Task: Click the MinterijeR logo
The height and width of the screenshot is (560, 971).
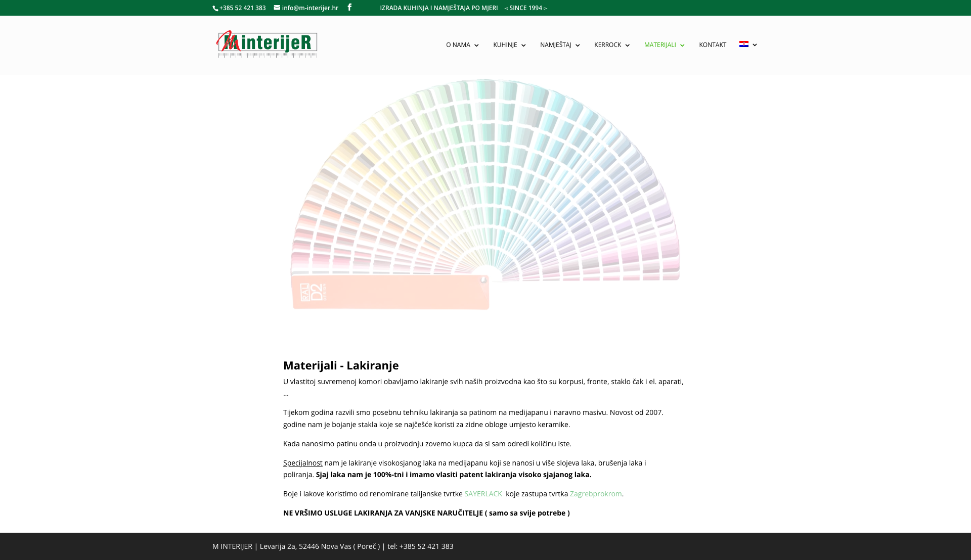Action: click(x=267, y=44)
